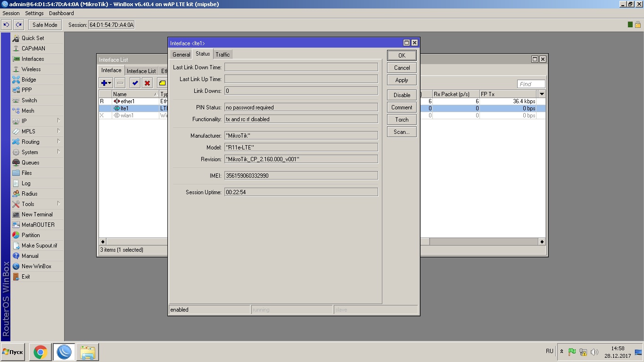The image size is (644, 362).
Task: Click the Disable button in the dialog
Action: coord(402,95)
